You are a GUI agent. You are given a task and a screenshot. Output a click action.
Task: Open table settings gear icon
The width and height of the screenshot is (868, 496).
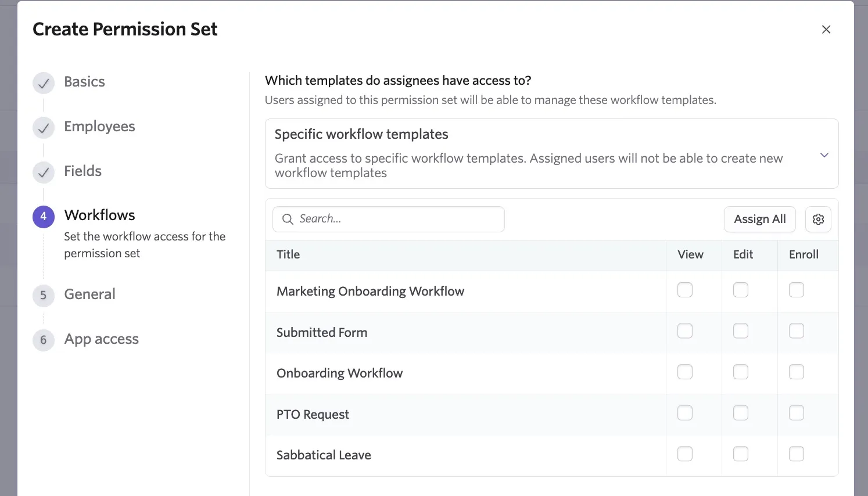(818, 219)
